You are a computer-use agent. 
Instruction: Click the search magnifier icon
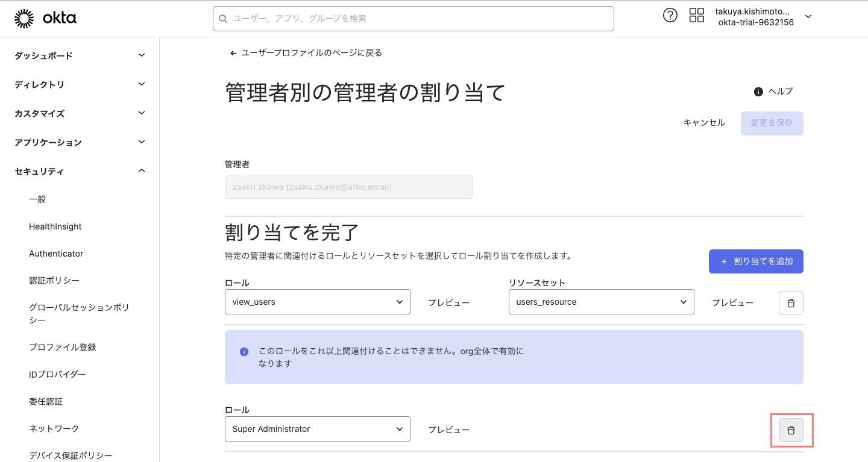(x=223, y=19)
